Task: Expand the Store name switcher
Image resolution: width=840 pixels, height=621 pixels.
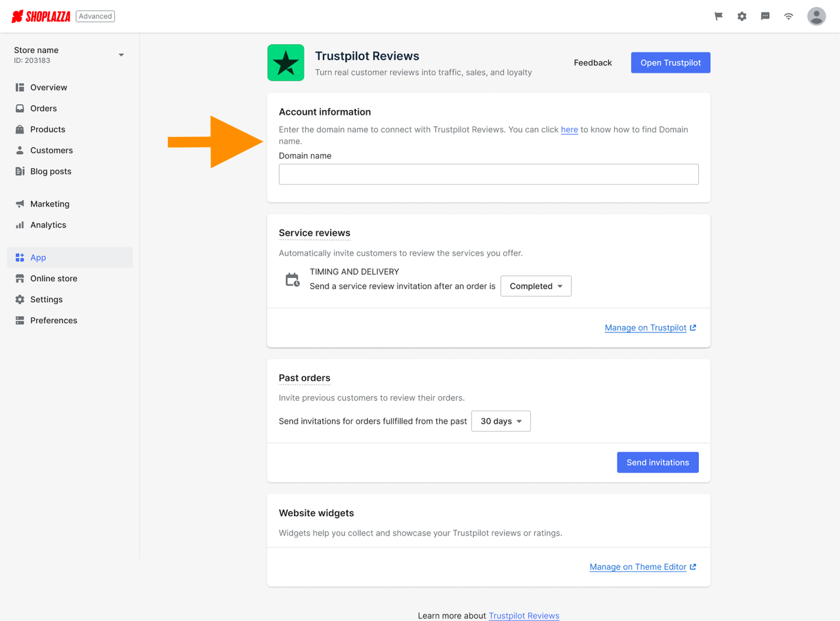Action: click(121, 55)
